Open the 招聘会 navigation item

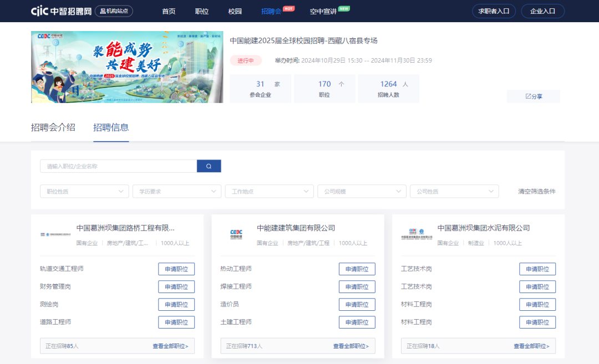click(x=271, y=12)
